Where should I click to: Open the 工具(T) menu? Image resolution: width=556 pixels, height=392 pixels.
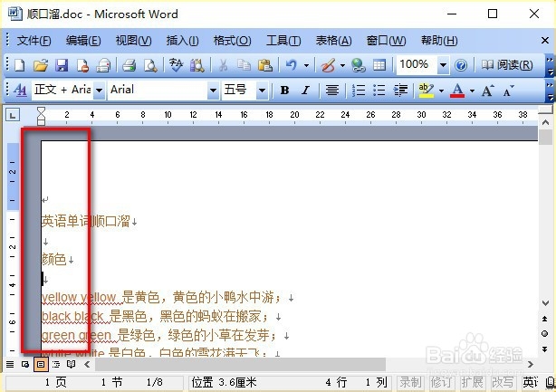(283, 41)
